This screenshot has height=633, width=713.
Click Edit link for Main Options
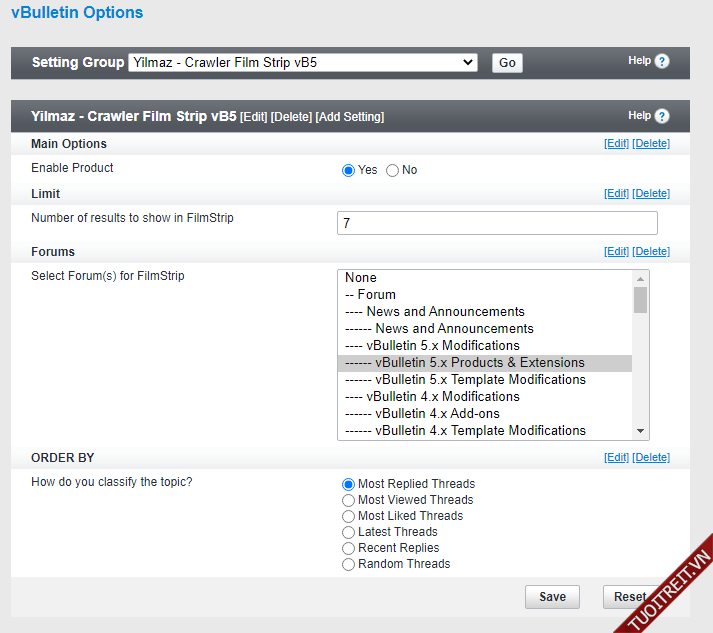click(616, 144)
